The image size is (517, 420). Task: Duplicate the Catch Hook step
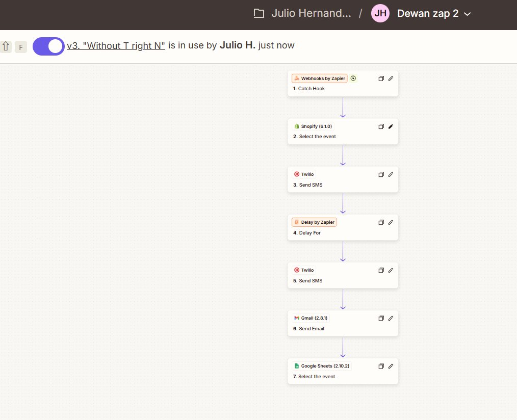click(381, 78)
